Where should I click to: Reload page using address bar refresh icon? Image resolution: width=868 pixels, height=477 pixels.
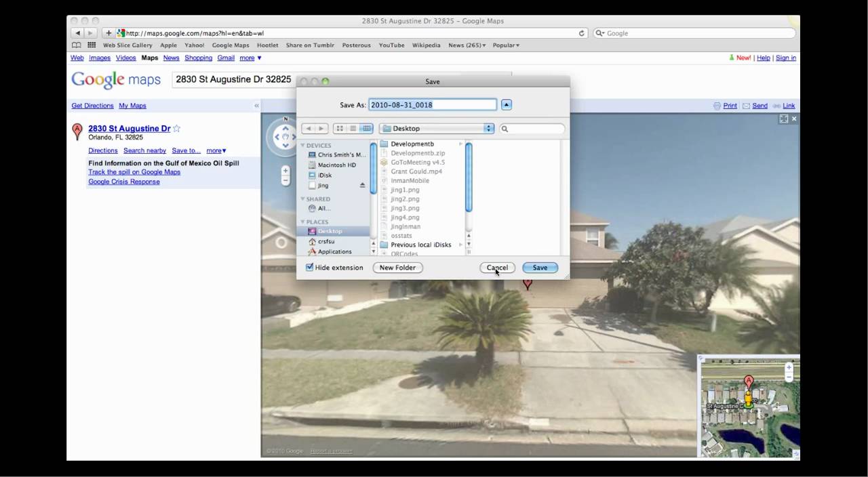click(x=581, y=33)
